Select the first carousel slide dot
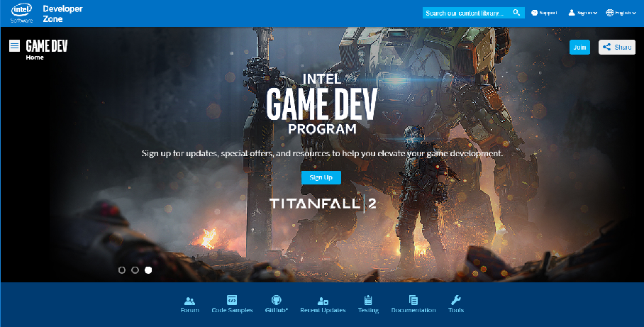Screen dimensions: 644x327 point(122,270)
